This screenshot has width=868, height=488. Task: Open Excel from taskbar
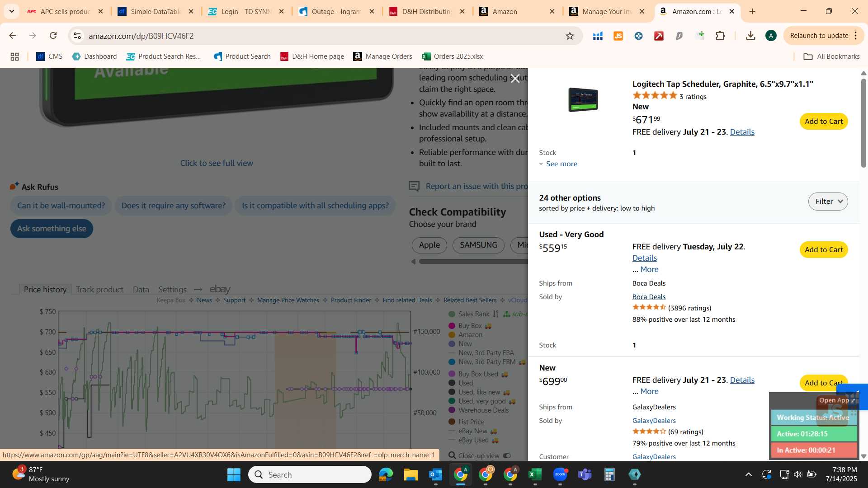[x=535, y=474]
